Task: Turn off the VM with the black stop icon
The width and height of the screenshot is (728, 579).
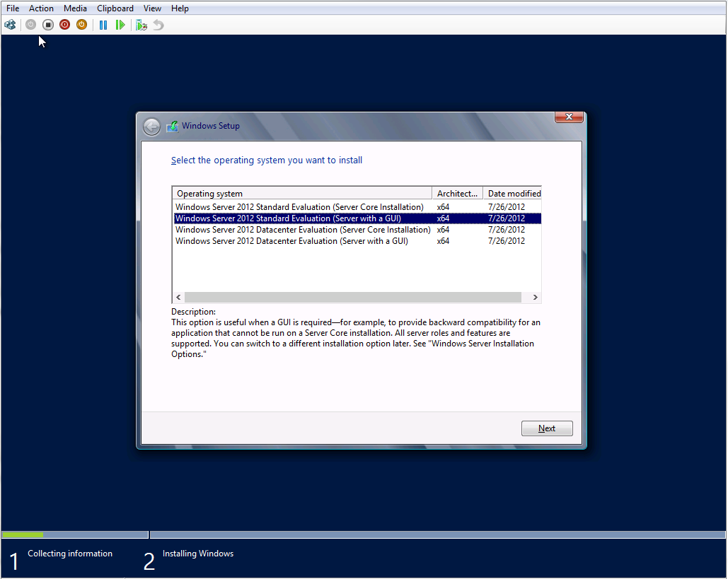Action: point(47,25)
